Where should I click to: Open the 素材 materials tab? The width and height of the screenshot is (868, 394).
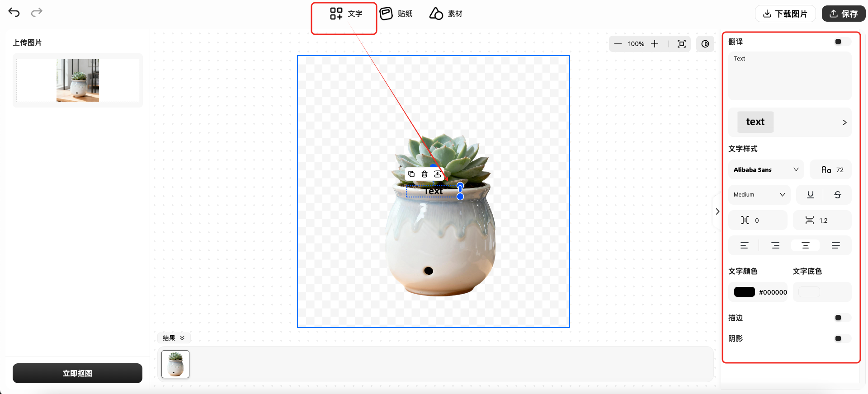(446, 14)
